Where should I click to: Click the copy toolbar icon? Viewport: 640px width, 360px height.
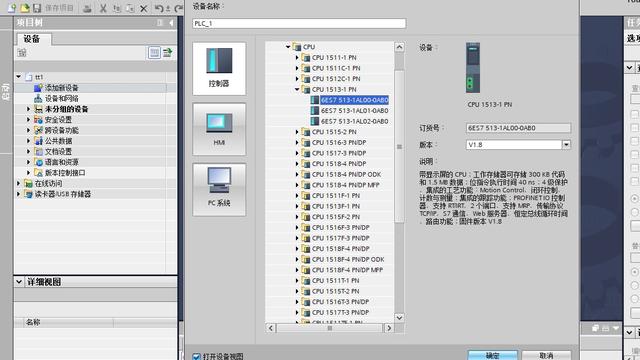pyautogui.click(x=117, y=8)
